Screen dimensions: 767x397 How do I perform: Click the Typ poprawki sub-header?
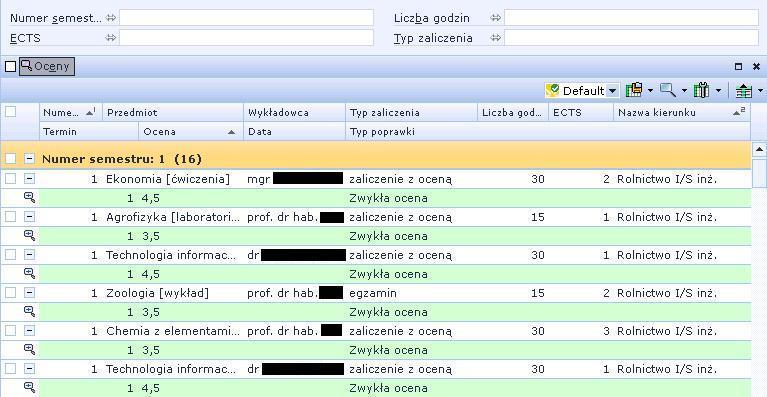(548, 132)
